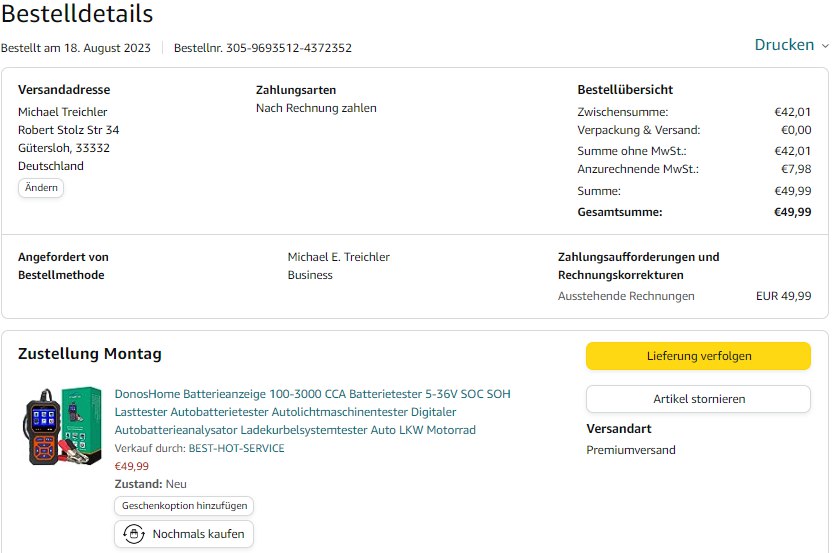Click Nach Rechnung zahlen payment text
The width and height of the screenshot is (835, 553).
316,108
